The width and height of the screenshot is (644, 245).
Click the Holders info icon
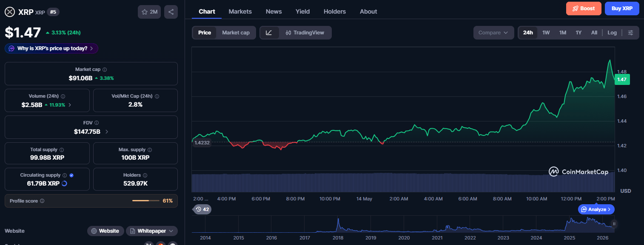(145, 175)
